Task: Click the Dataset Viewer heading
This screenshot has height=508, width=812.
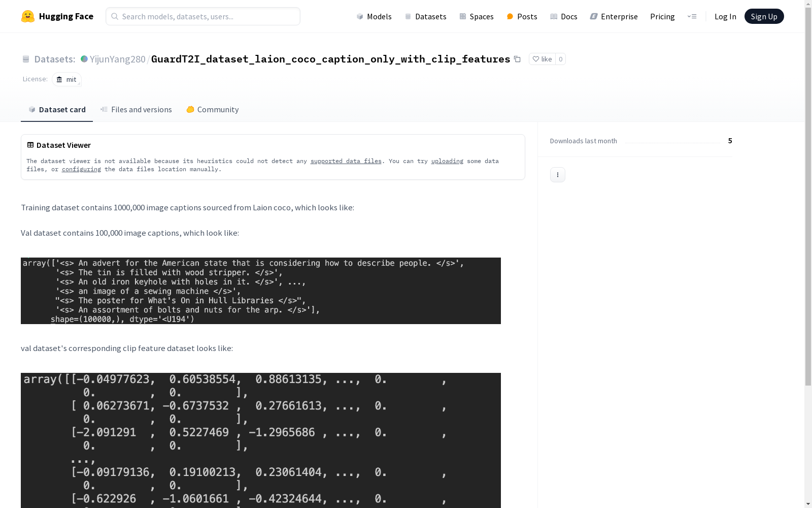Action: pos(63,145)
